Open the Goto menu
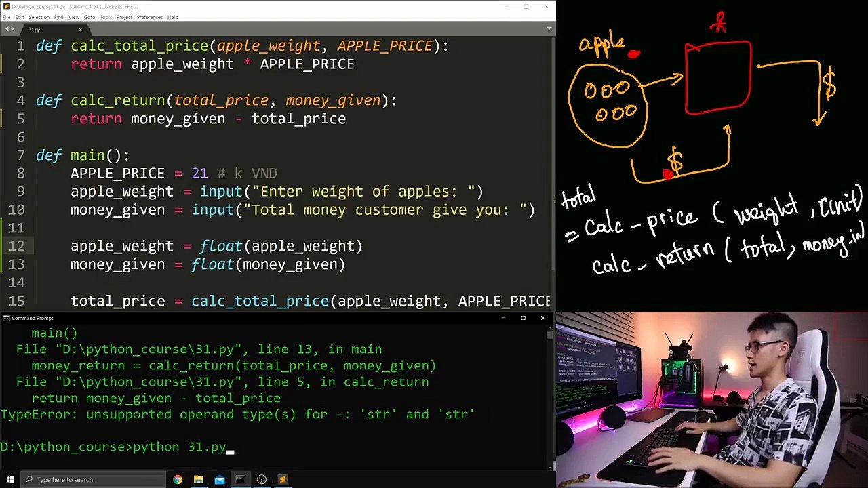The image size is (868, 488). point(90,17)
